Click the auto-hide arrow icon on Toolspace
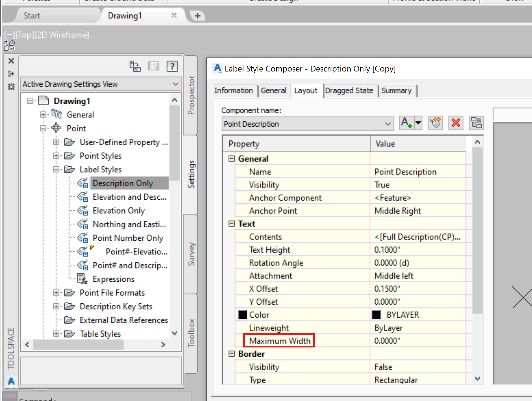The height and width of the screenshot is (401, 532). click(x=11, y=74)
